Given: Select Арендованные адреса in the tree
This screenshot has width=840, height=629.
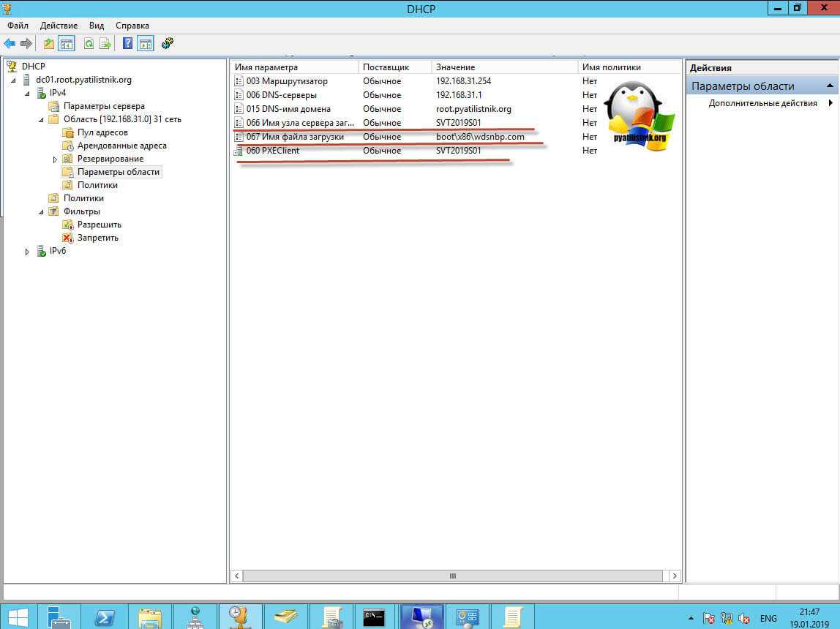Looking at the screenshot, I should tap(121, 146).
